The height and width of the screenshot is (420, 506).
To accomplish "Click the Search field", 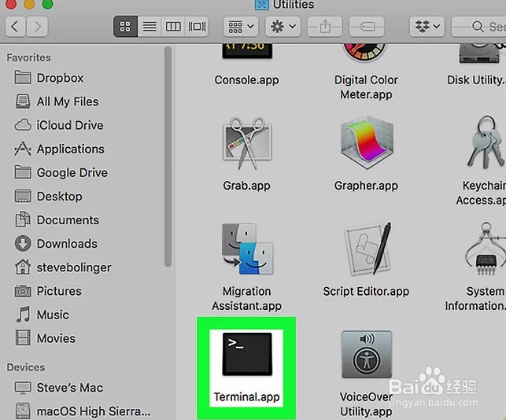I will pos(478,26).
